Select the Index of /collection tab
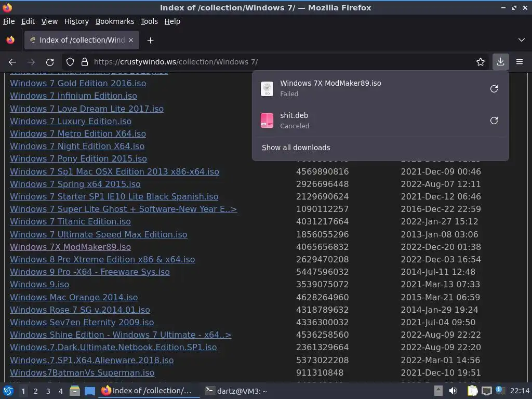This screenshot has width=532, height=399. pos(82,41)
